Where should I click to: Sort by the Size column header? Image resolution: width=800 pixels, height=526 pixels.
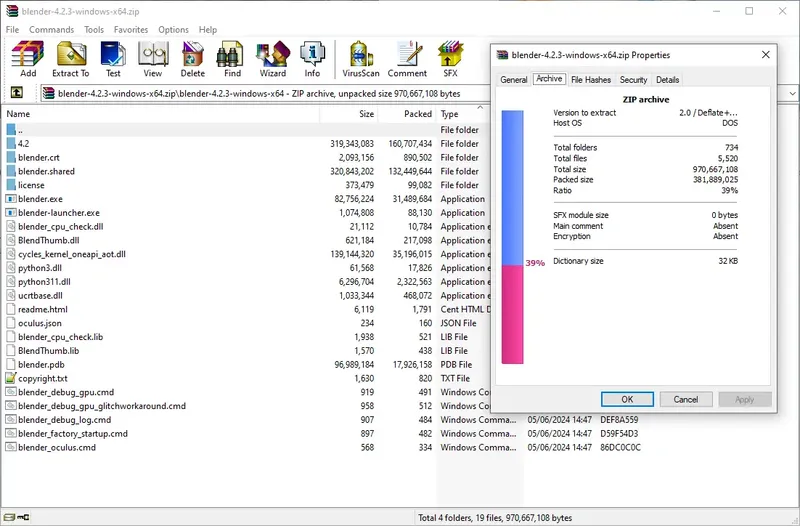coord(349,114)
